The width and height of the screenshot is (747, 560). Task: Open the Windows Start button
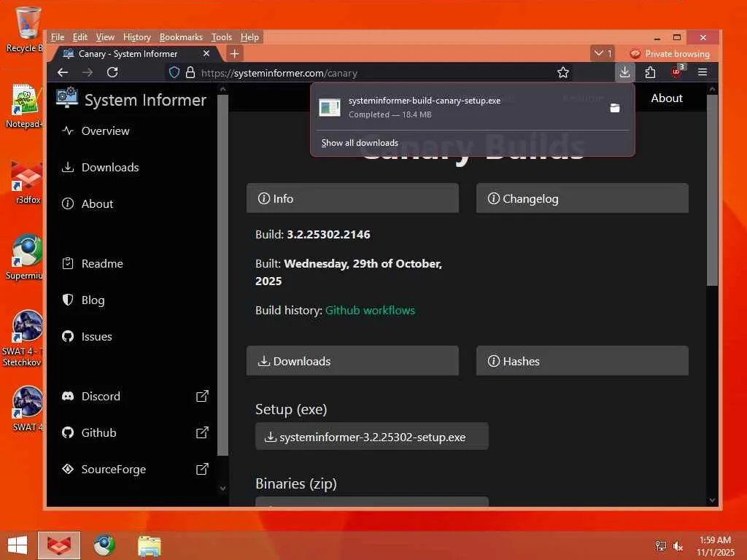(x=18, y=545)
